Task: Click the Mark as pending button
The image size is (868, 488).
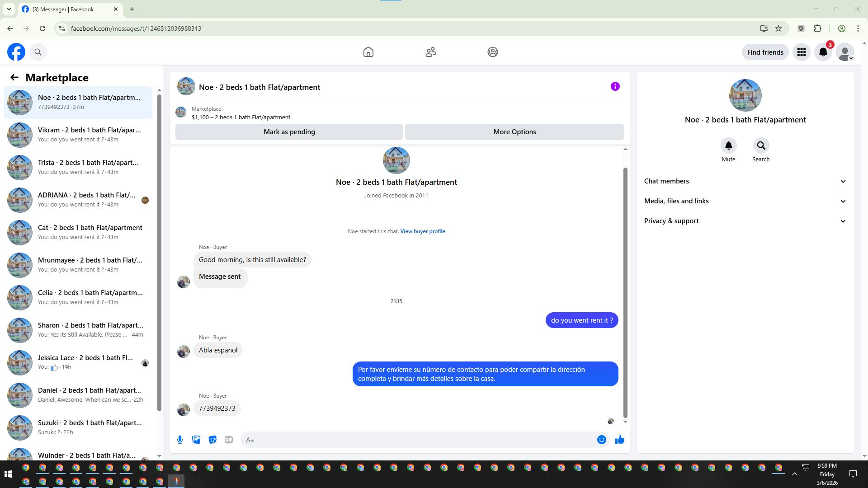Action: [x=289, y=132]
